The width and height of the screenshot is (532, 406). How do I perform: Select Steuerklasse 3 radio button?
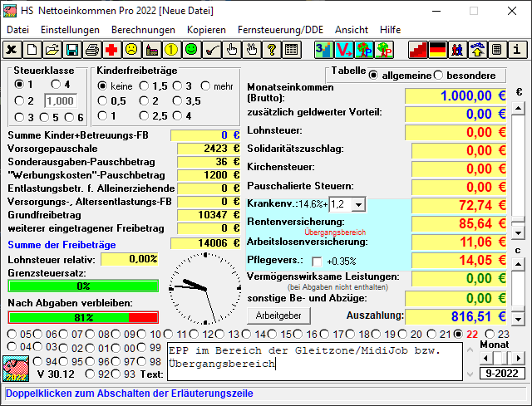(x=19, y=117)
